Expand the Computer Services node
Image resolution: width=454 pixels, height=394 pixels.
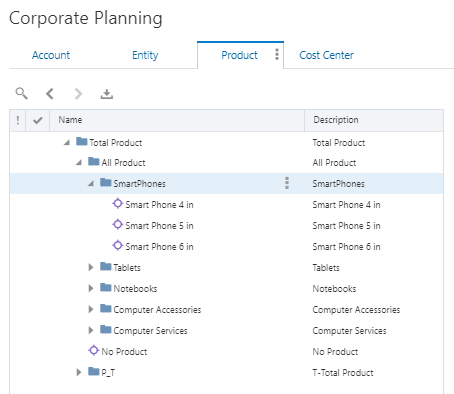pos(91,330)
